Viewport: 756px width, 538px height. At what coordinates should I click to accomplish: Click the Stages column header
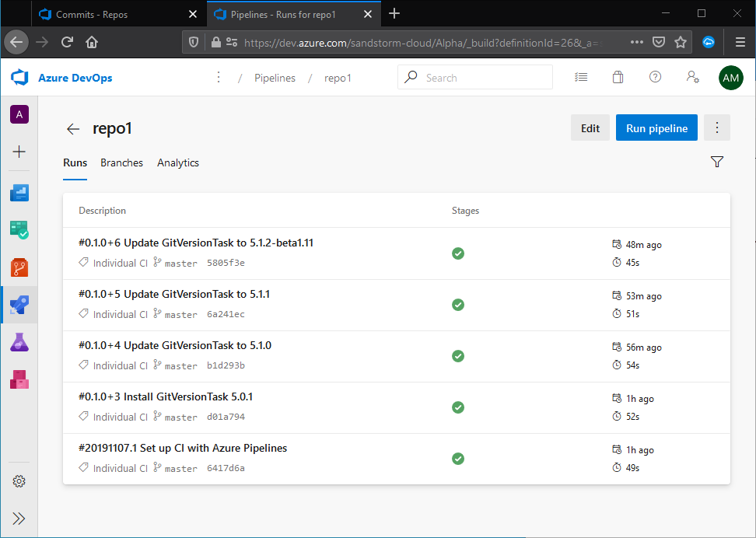click(x=465, y=211)
